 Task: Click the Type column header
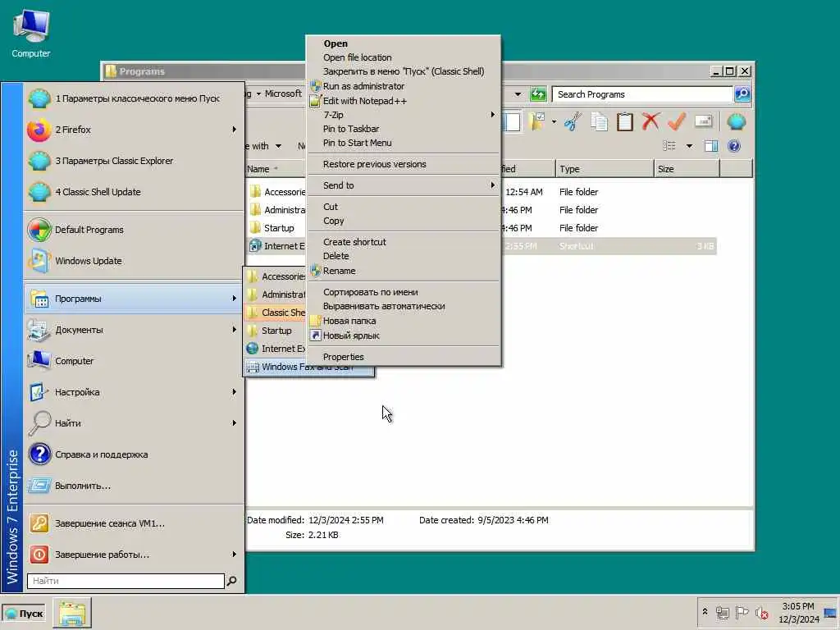pos(605,169)
